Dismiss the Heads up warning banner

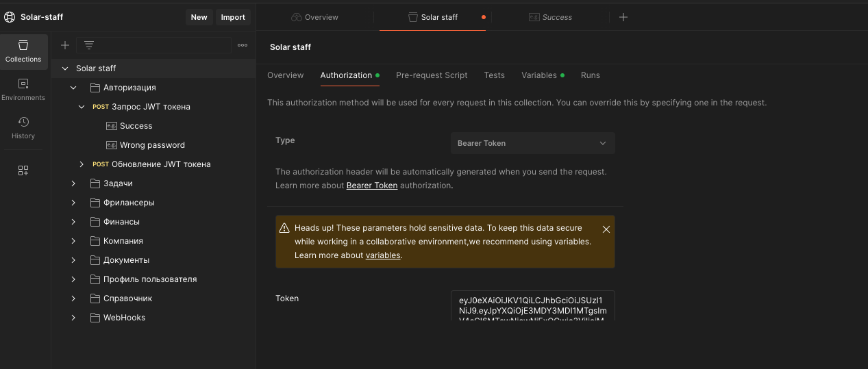click(x=606, y=229)
